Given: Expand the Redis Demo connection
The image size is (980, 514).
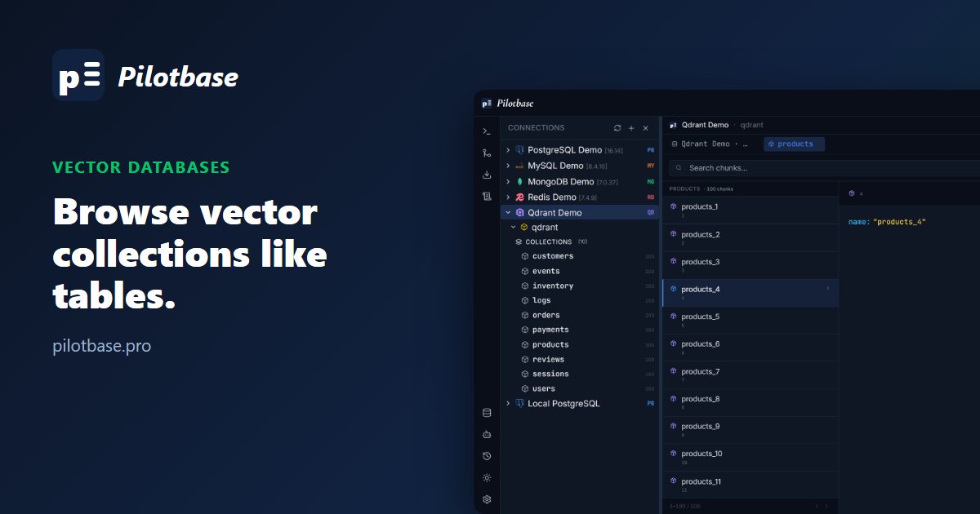Looking at the screenshot, I should click(x=508, y=197).
